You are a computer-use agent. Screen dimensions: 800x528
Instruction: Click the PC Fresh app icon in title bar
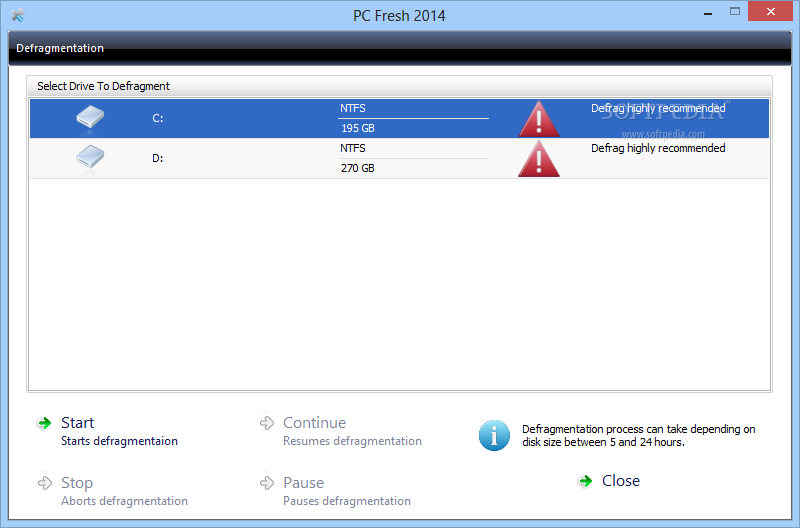point(18,15)
